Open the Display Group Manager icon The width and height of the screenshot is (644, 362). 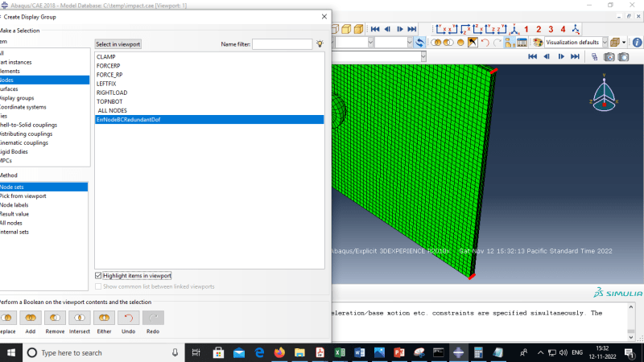coord(522,43)
